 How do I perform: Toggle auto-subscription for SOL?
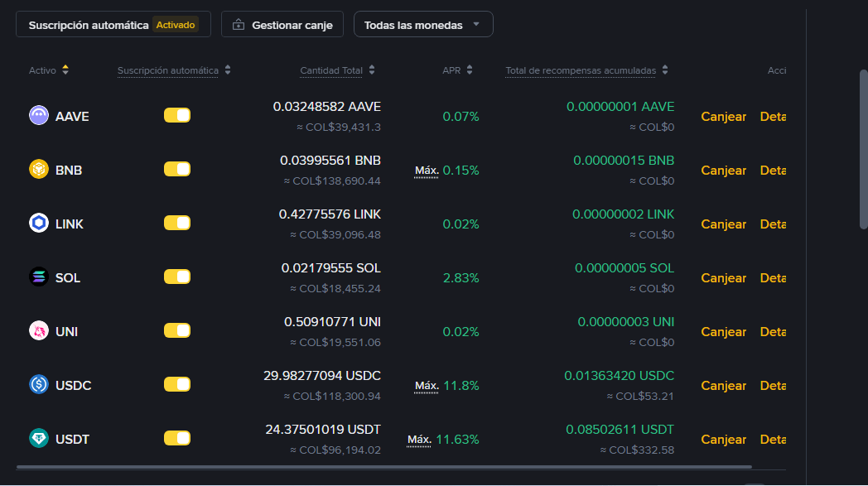pyautogui.click(x=177, y=277)
